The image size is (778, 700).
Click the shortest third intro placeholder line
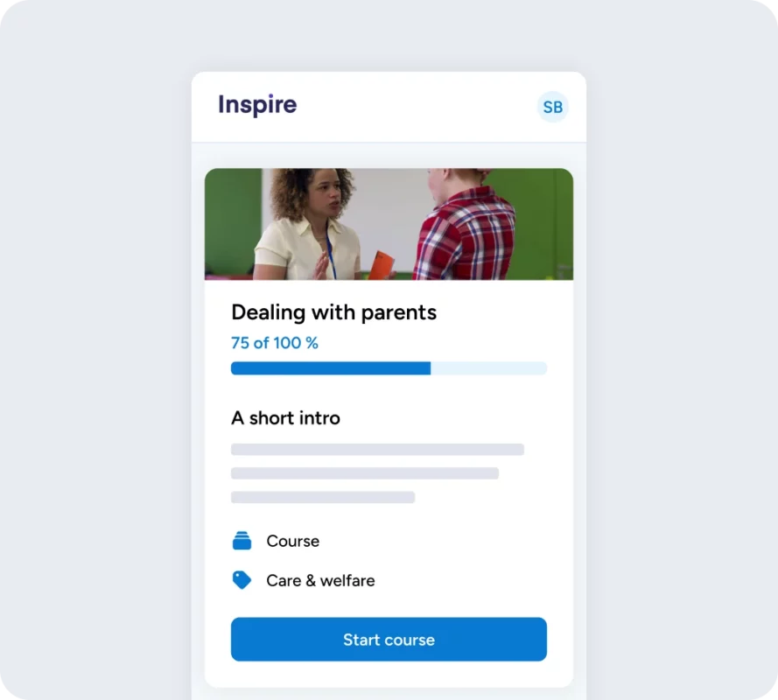(322, 497)
